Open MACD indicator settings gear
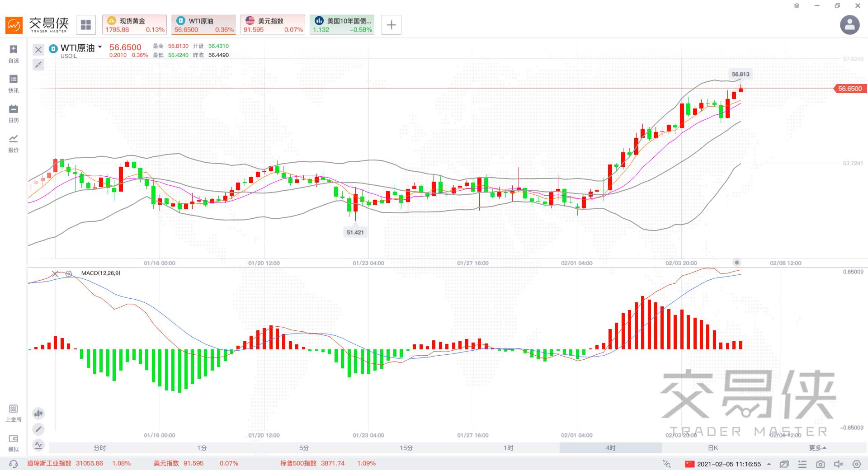The image size is (868, 470). [69, 273]
